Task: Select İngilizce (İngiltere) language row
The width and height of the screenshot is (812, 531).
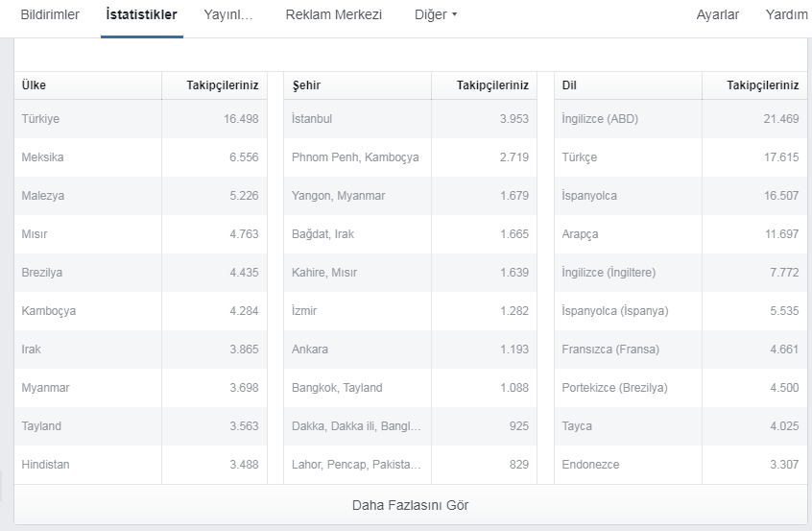Action: tap(681, 272)
